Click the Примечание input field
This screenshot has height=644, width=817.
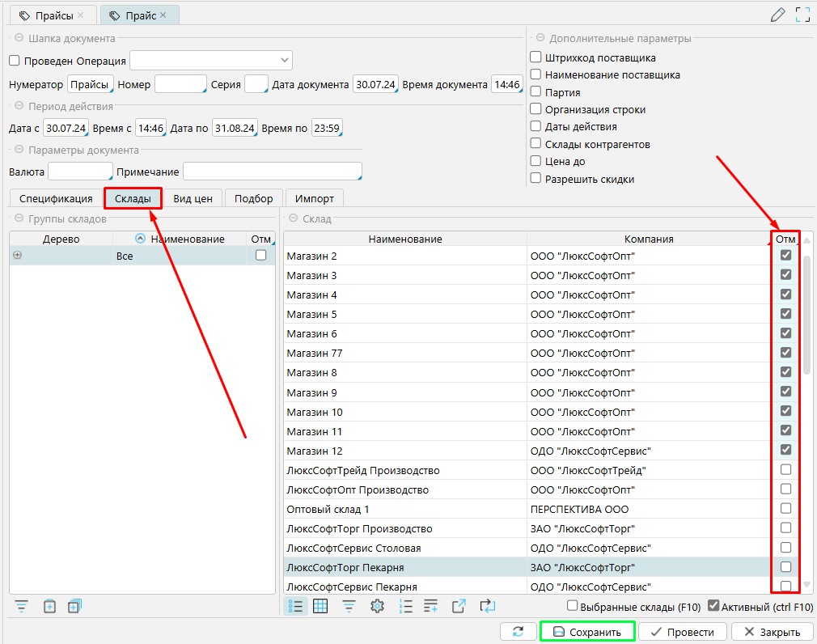click(272, 172)
